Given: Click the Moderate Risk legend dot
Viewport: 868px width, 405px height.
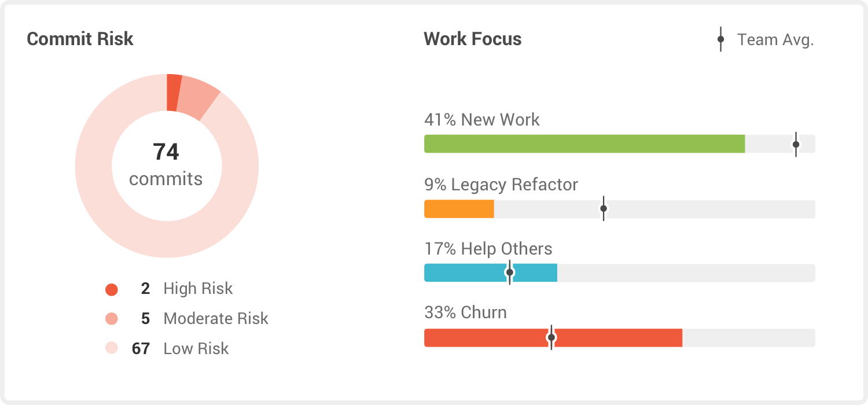Looking at the screenshot, I should [x=112, y=319].
